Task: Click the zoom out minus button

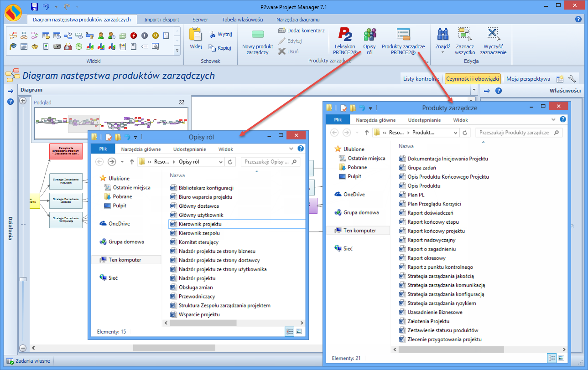Action: pos(23,348)
